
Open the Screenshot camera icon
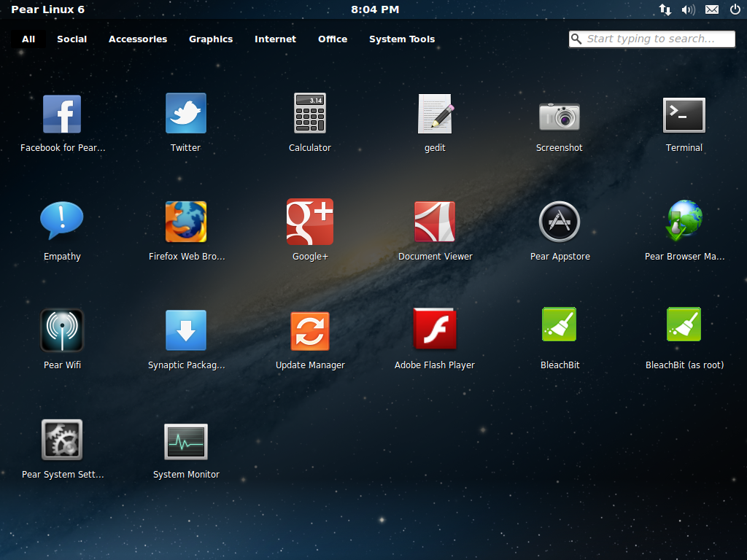[560, 116]
